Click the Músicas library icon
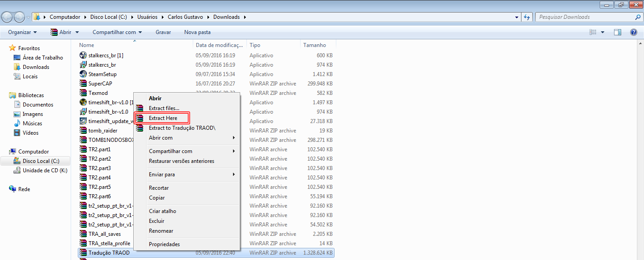 coord(17,123)
